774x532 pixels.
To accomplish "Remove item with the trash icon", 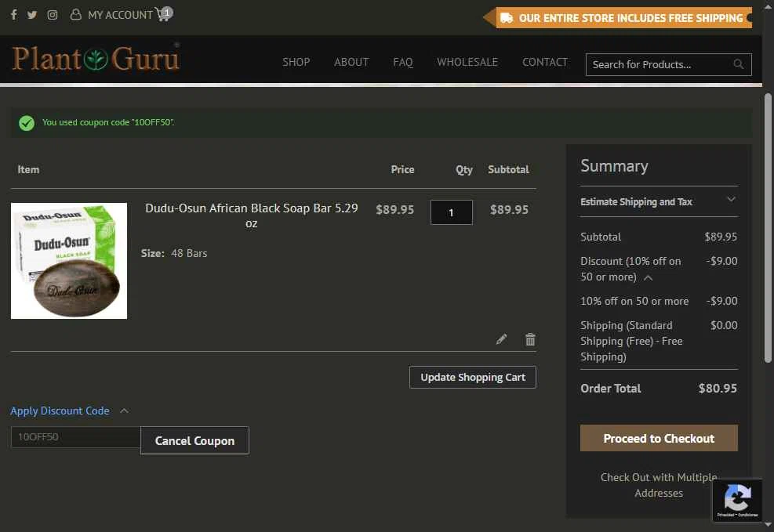I will pos(530,339).
